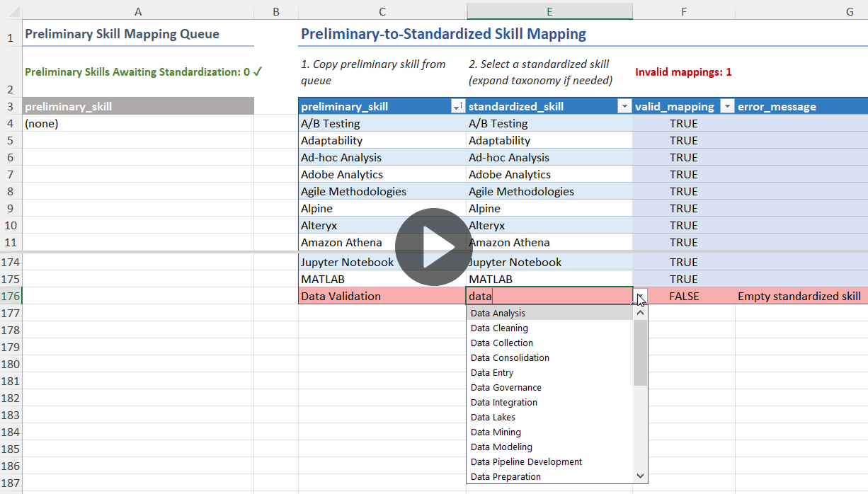Screen dimensions: 868x494
Task: Click standardized skill cell 'MATLAB'
Action: point(549,279)
